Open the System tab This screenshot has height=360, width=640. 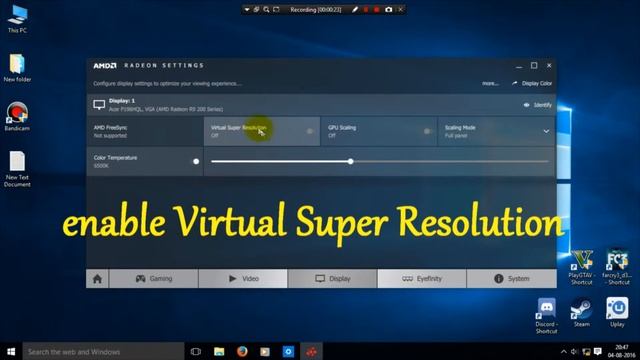point(511,279)
